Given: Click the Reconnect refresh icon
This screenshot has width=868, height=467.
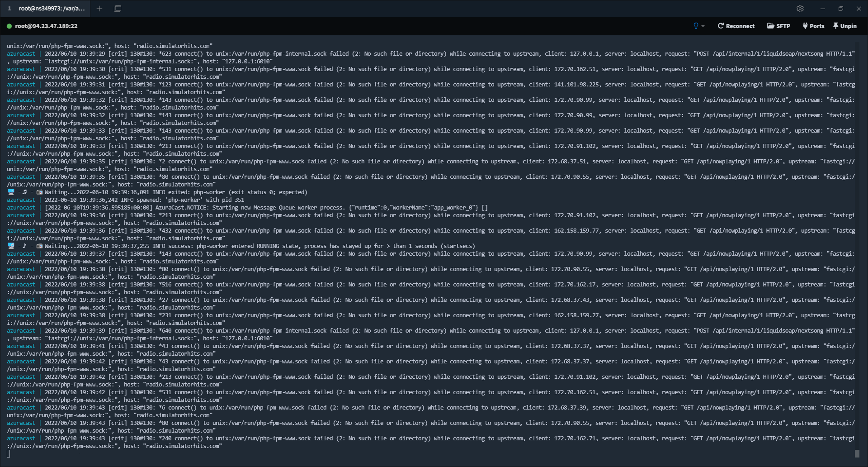Looking at the screenshot, I should pos(720,26).
